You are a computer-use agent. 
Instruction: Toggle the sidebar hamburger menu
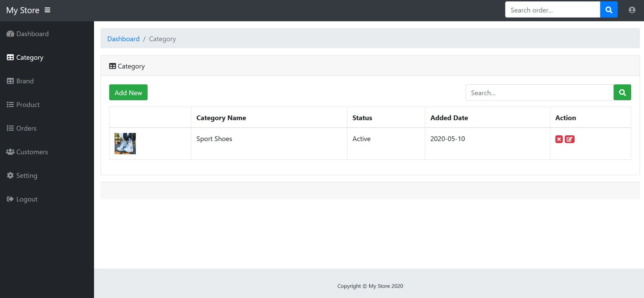[48, 10]
